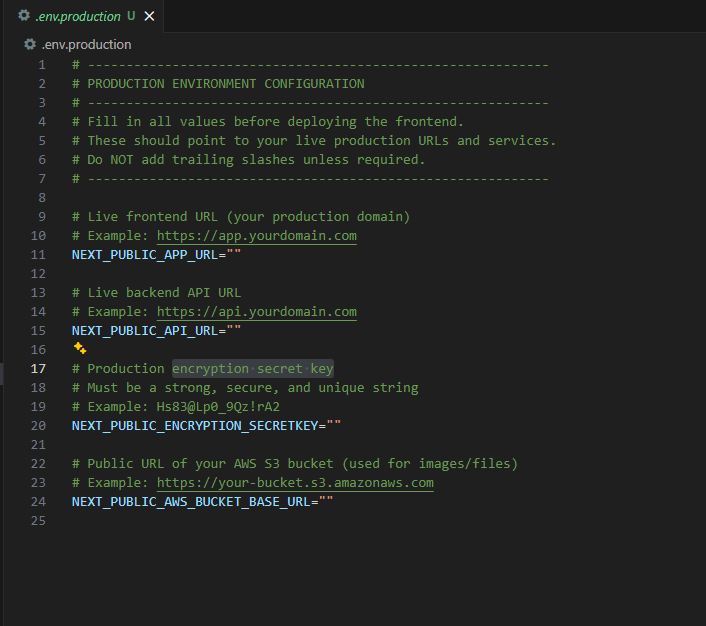Click line number 25 in the gutter
Screen dimensions: 706x626
38,521
